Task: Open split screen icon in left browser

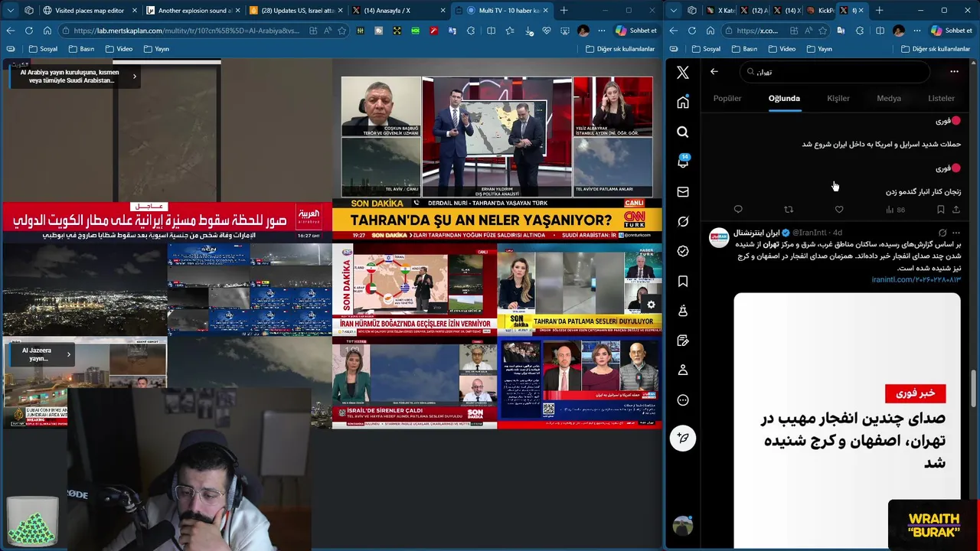Action: [x=490, y=31]
